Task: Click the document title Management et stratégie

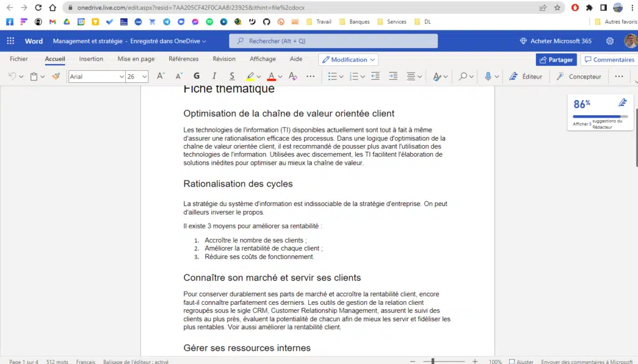Action: pos(87,41)
